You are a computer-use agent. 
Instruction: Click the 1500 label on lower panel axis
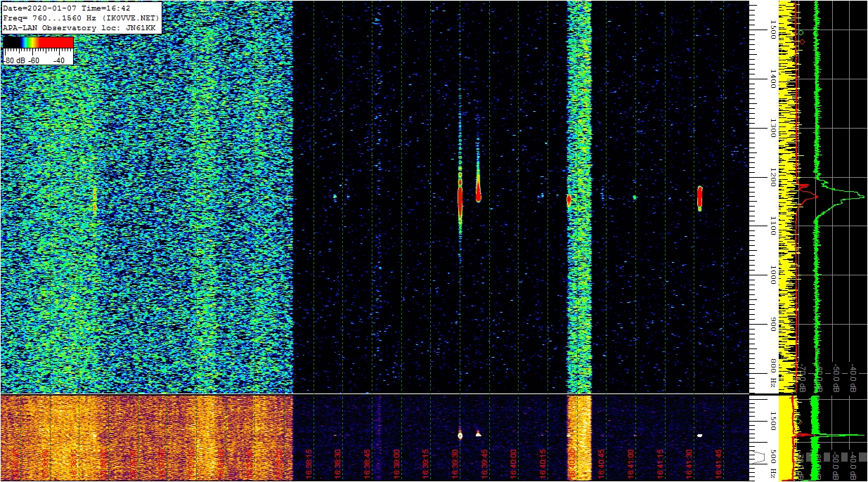pos(772,419)
